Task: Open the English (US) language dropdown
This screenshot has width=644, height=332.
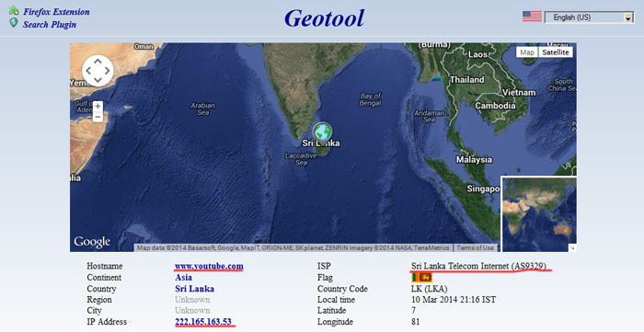Action: [589, 17]
